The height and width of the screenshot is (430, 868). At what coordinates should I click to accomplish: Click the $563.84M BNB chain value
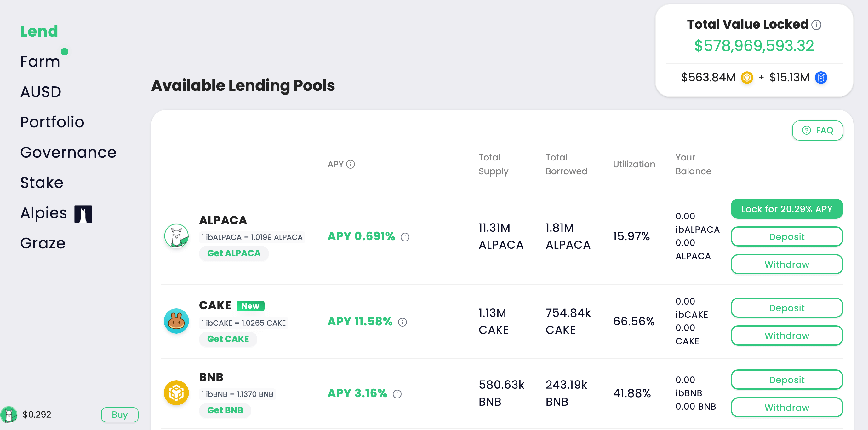[708, 78]
